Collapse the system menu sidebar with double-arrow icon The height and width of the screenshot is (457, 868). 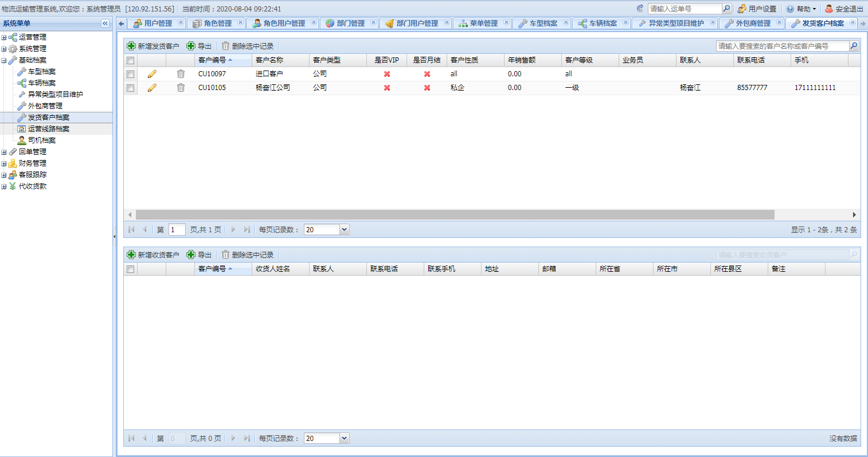[x=105, y=24]
